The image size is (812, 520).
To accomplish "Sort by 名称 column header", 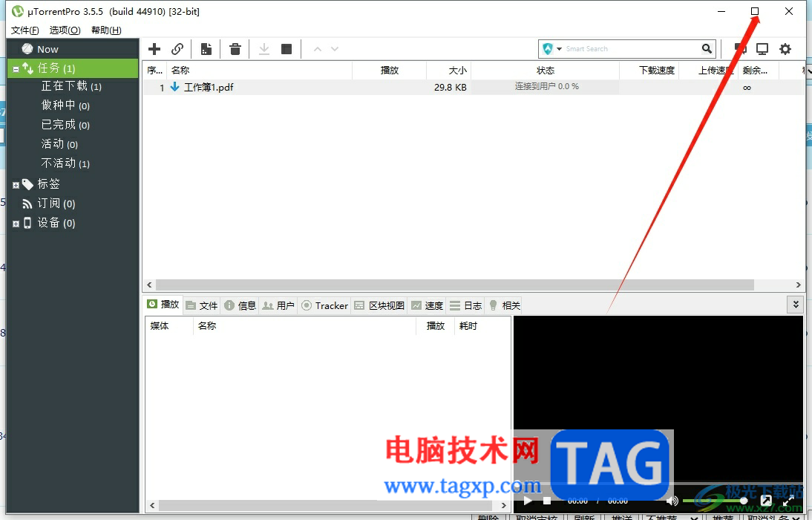I will tap(260, 70).
